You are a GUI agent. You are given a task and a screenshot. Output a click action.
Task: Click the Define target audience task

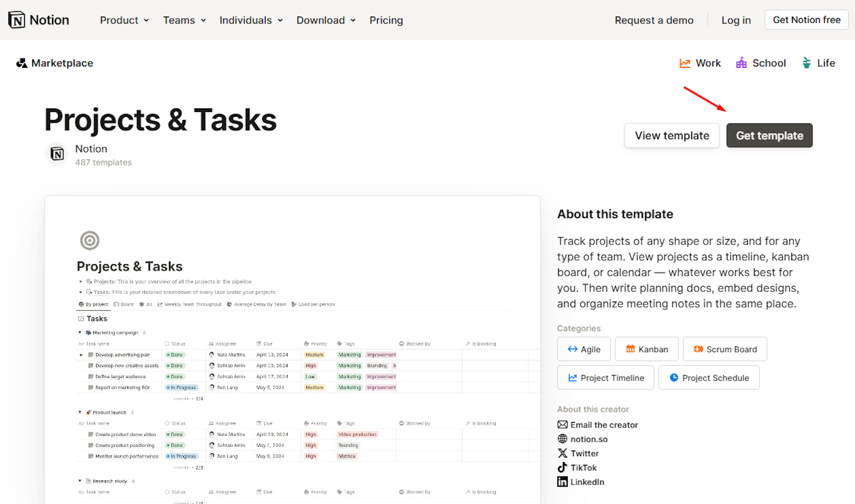click(120, 376)
